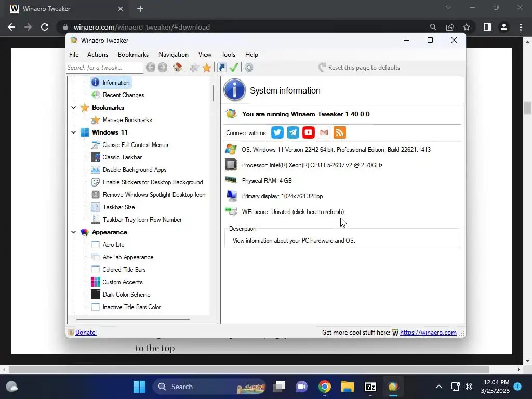Open File Explorer from the taskbar

pyautogui.click(x=348, y=387)
